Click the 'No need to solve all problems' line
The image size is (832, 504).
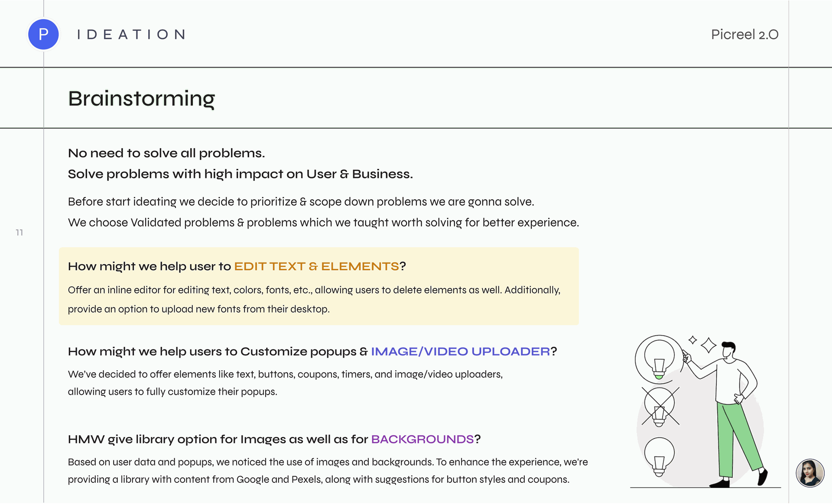(x=166, y=153)
